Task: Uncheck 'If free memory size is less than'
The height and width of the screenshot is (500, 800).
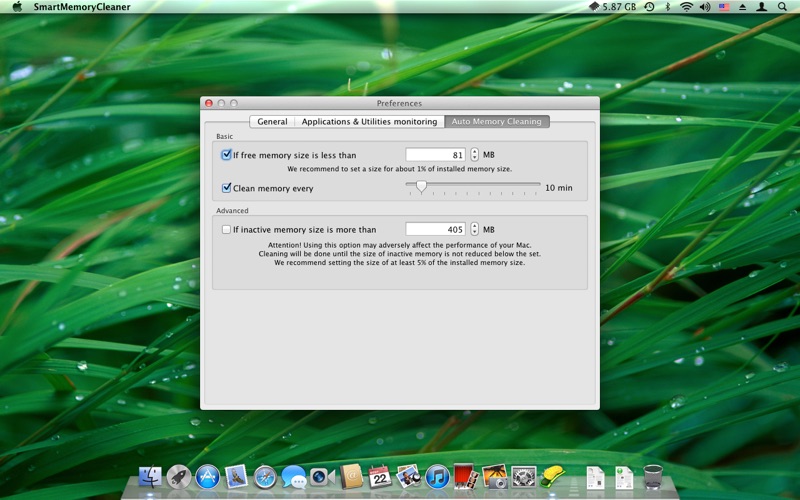Action: (x=227, y=155)
